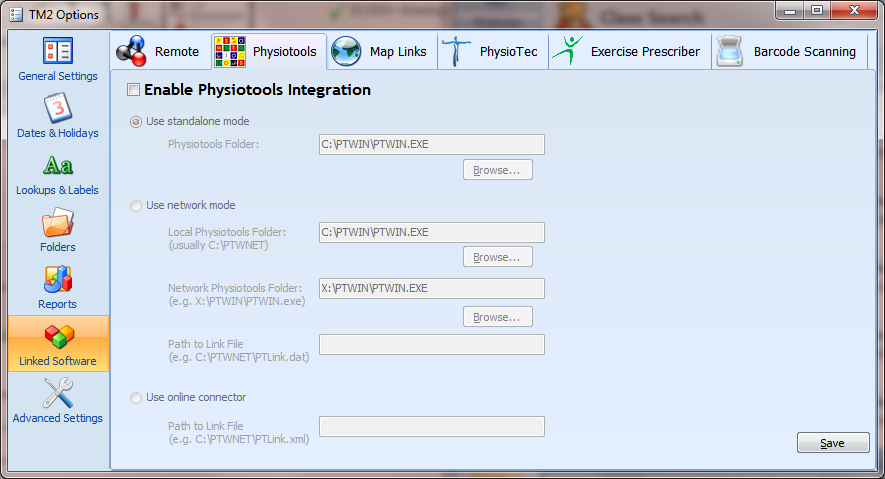885x479 pixels.
Task: Click the Exercise Prescriber green figure icon
Action: pyautogui.click(x=567, y=51)
